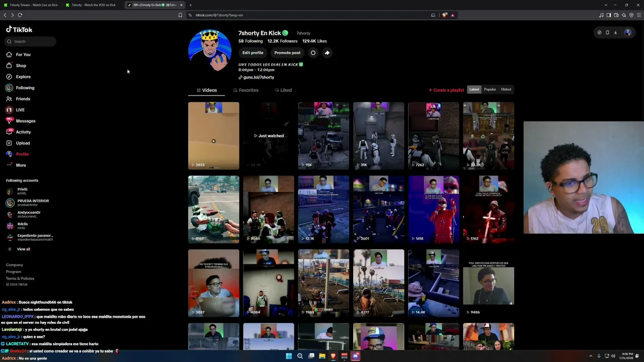Click the TikTok search field

tap(31, 41)
